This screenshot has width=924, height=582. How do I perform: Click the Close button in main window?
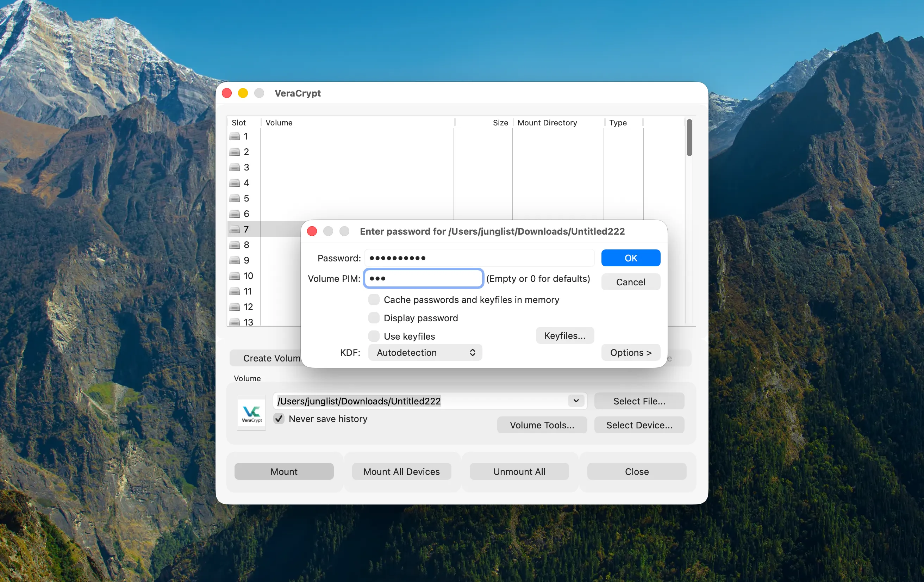pos(637,471)
